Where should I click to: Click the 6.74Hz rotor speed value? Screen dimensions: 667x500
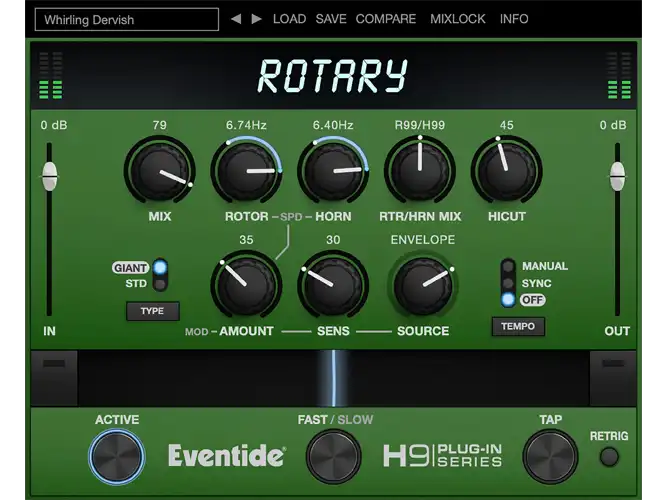click(246, 125)
